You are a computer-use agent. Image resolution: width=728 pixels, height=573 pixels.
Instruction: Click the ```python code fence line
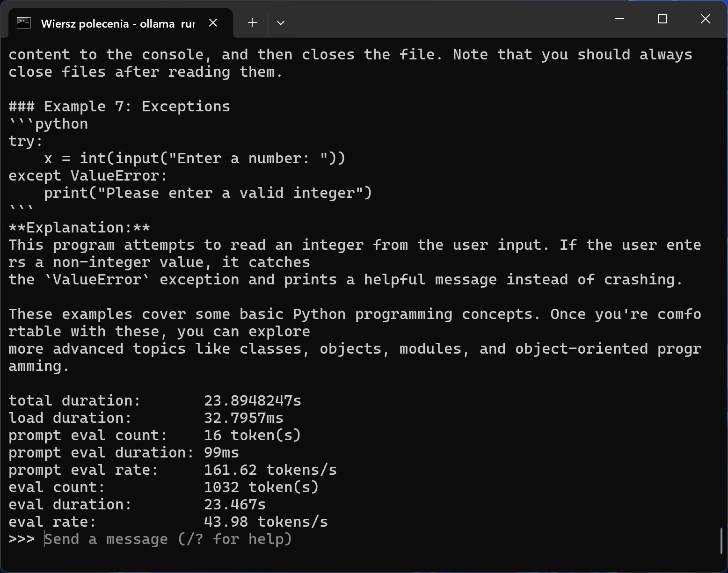pos(48,124)
